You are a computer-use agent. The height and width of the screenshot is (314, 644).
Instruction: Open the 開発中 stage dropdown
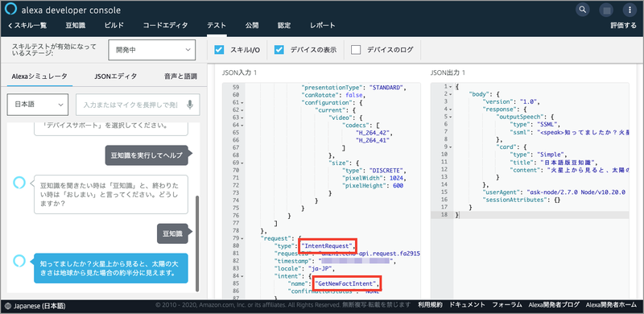tap(151, 50)
